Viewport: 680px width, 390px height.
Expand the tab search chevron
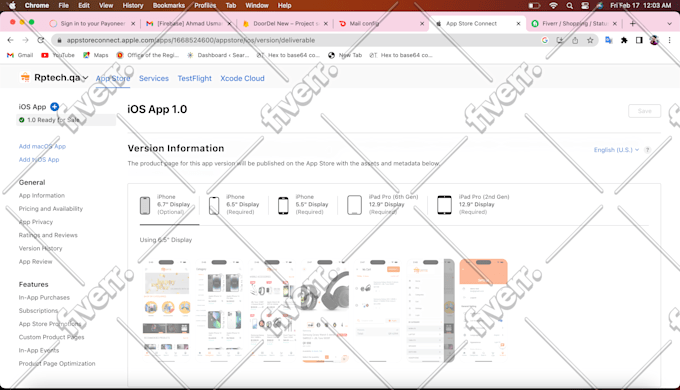coord(669,23)
